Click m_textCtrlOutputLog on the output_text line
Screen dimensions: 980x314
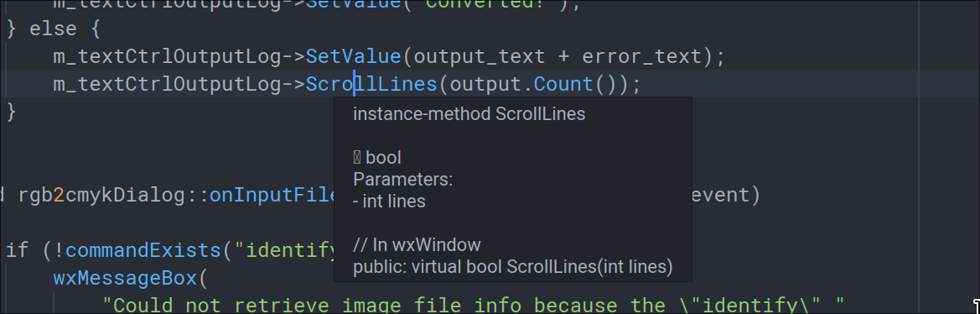(167, 57)
